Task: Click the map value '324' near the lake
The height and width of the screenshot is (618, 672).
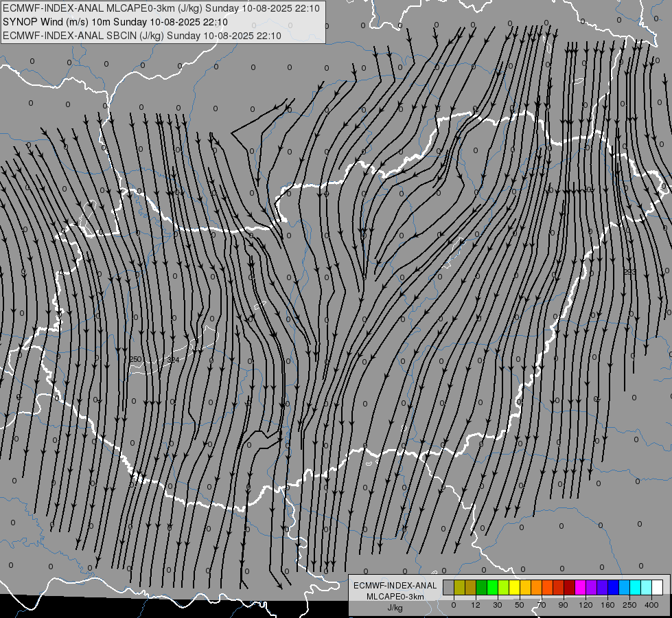Action: pos(173,360)
